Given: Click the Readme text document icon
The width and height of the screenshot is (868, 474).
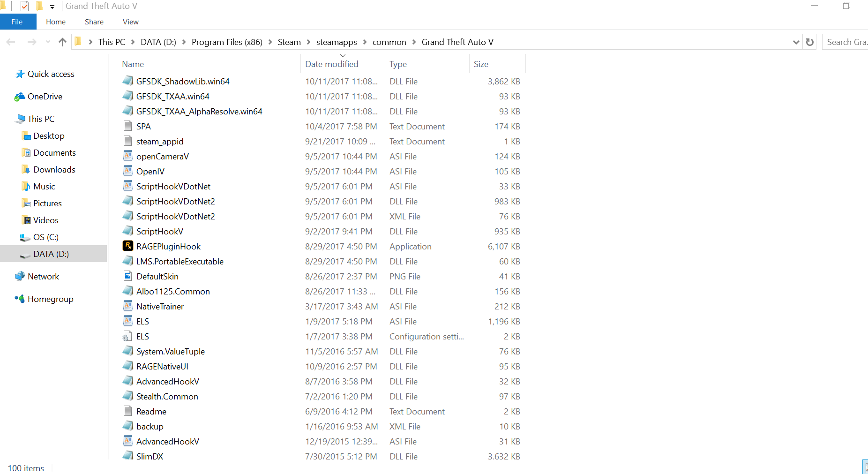Looking at the screenshot, I should [127, 411].
